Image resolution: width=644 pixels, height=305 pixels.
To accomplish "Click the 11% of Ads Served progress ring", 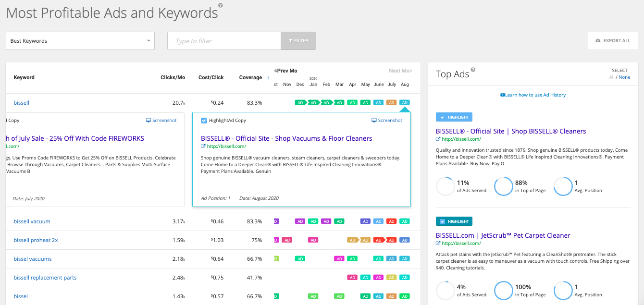I will pyautogui.click(x=445, y=186).
